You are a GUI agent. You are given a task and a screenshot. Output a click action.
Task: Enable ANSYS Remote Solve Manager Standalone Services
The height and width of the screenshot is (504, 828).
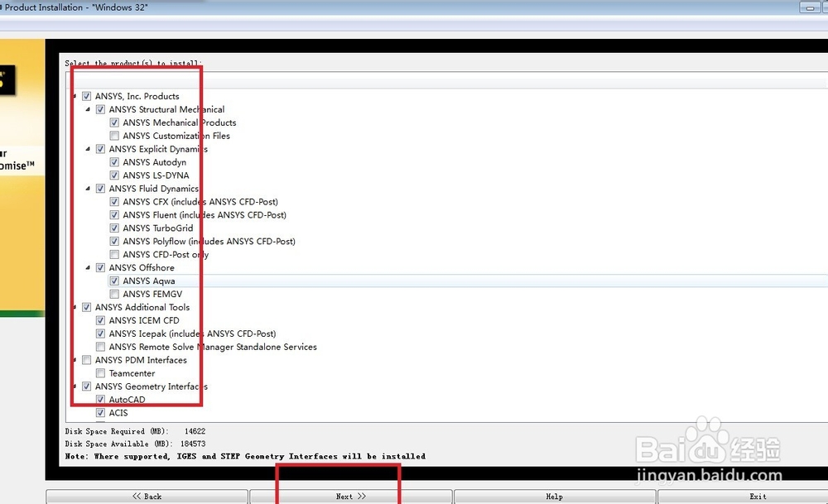(100, 347)
